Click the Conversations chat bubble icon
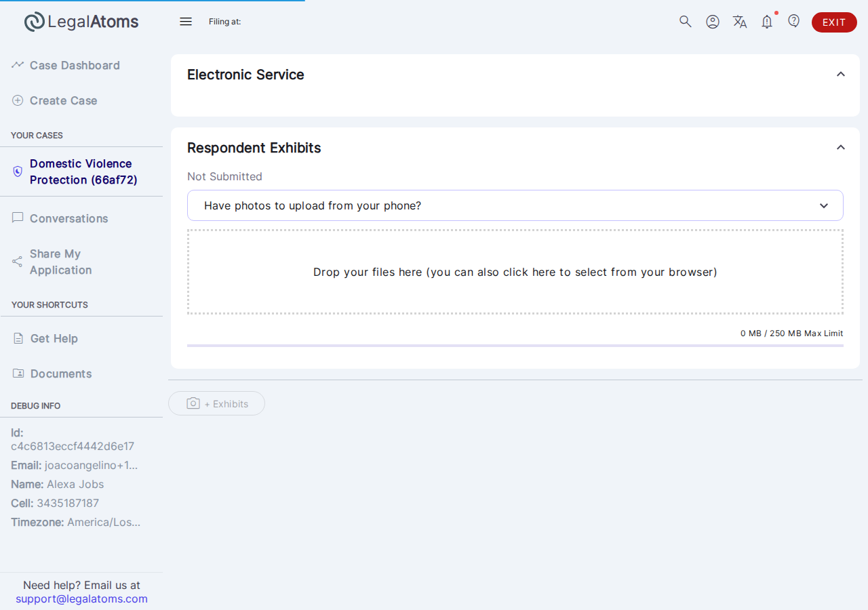The height and width of the screenshot is (610, 868). pos(18,218)
